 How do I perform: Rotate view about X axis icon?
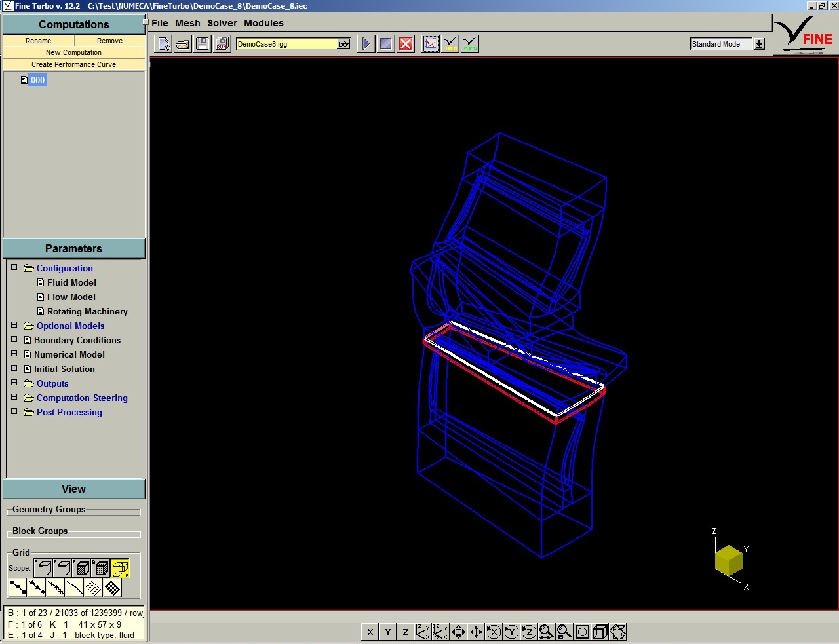[494, 632]
